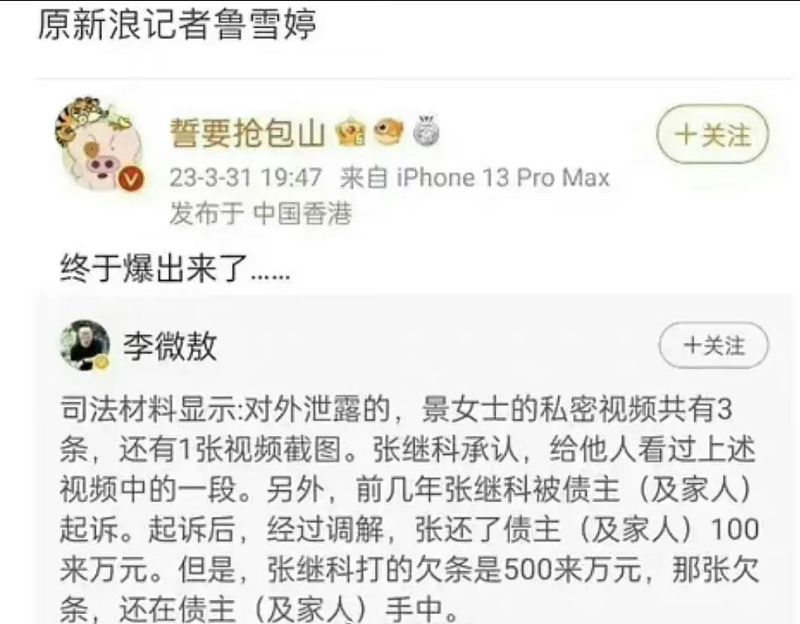Follow 李微敖 with +关注 button
Screen dimensions: 800x624
(x=713, y=345)
